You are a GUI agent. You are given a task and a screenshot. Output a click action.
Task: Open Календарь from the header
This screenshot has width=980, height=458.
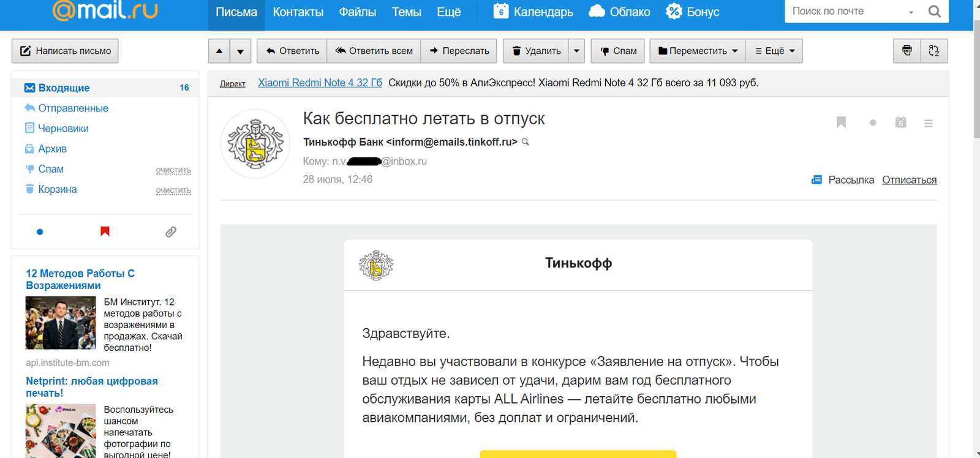[x=533, y=12]
